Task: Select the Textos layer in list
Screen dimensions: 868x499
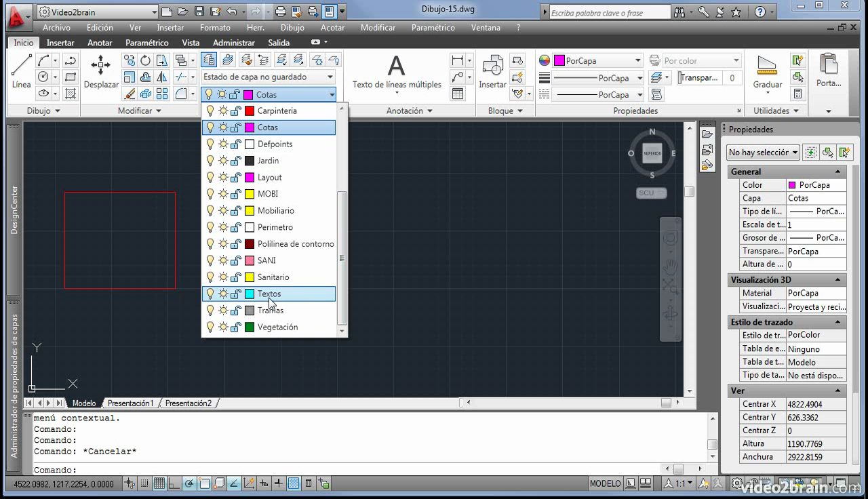Action: [x=269, y=294]
